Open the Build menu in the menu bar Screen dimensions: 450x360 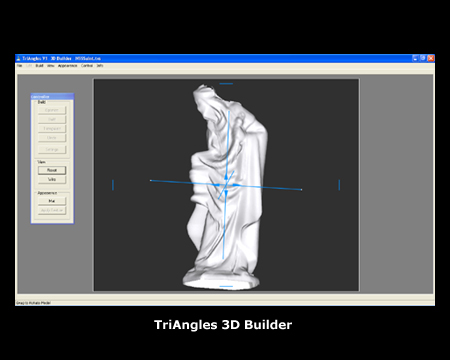pyautogui.click(x=39, y=66)
